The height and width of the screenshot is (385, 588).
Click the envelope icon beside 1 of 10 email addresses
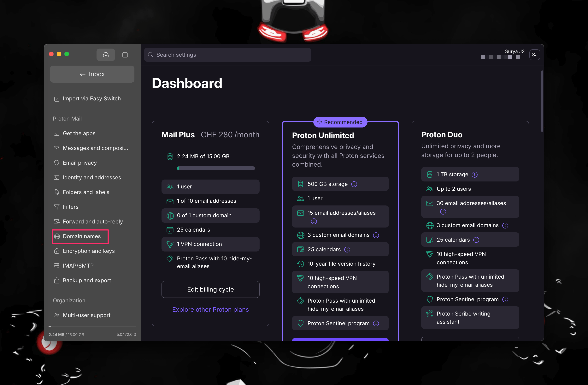(x=170, y=201)
